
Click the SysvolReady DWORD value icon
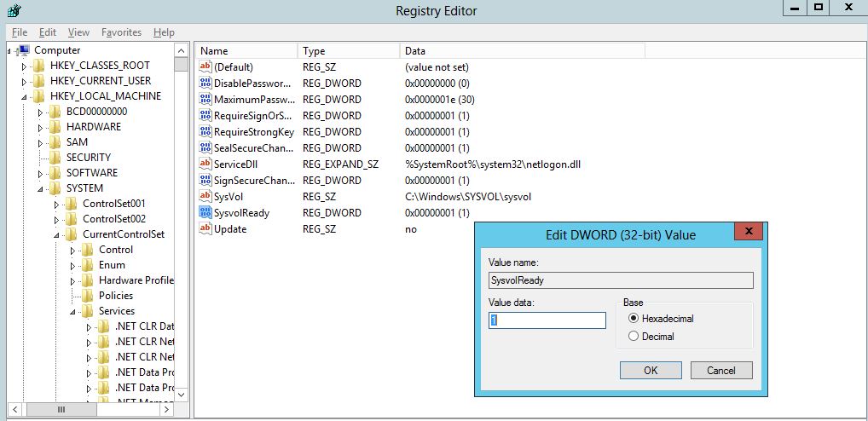[x=205, y=212]
